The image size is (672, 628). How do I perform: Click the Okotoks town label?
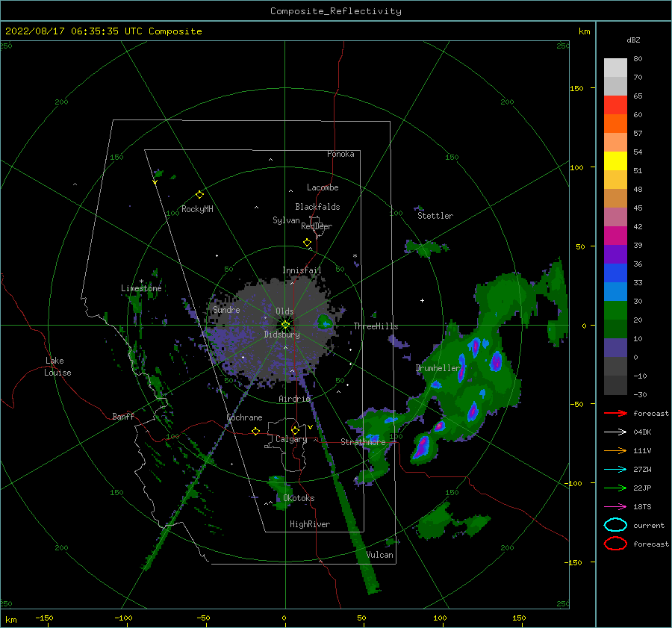coord(299,498)
